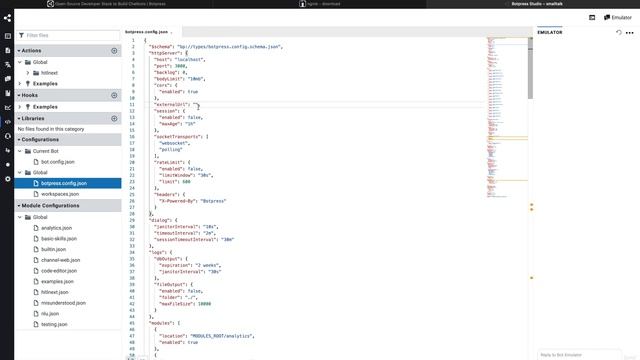Viewport: 640px width, 360px height.
Task: Collapse the Global folder under Actions
Action: [x=20, y=62]
